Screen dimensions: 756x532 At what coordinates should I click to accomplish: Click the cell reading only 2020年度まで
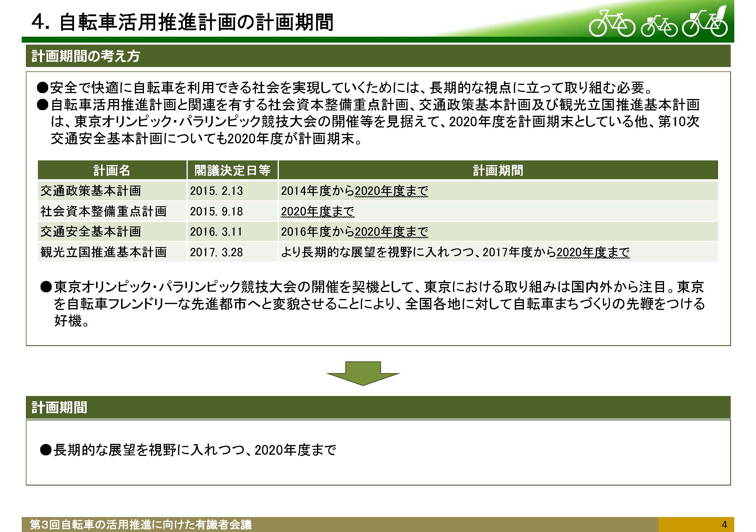(498, 211)
